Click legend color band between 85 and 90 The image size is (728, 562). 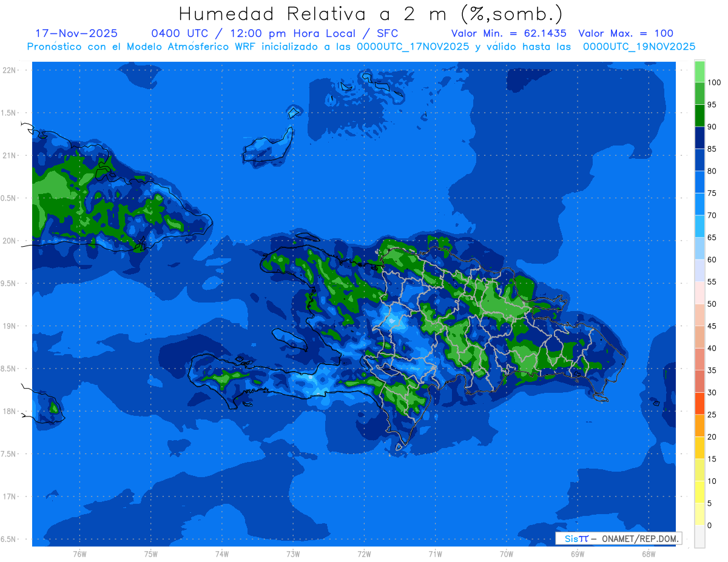tap(699, 138)
